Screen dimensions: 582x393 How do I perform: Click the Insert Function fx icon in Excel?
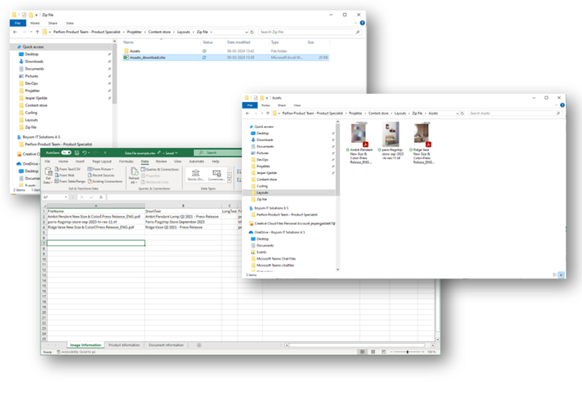(x=101, y=197)
